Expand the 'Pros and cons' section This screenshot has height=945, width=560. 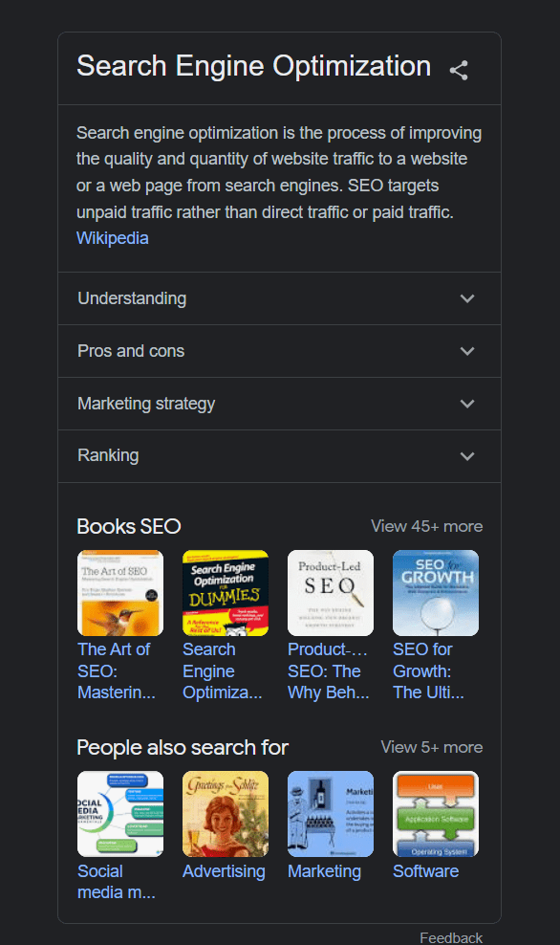pyautogui.click(x=279, y=351)
